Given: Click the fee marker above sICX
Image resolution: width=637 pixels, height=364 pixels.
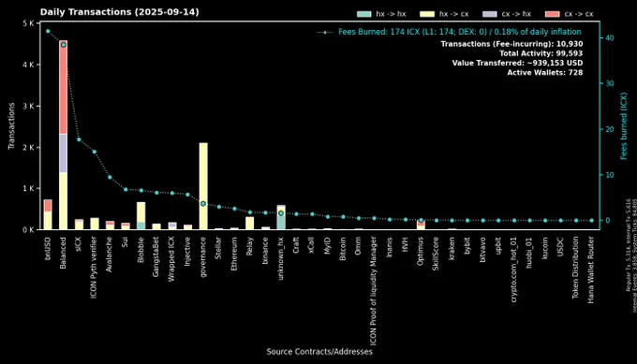Looking at the screenshot, I should (79, 139).
